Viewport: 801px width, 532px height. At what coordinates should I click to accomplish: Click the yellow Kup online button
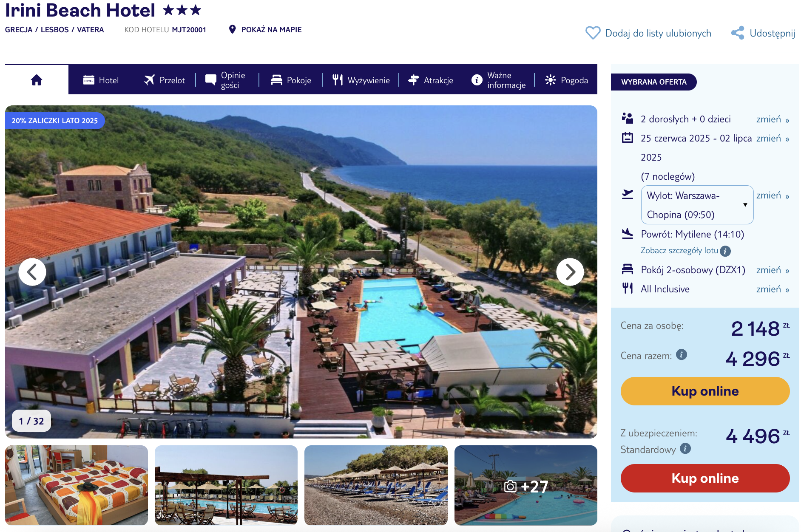click(x=705, y=391)
